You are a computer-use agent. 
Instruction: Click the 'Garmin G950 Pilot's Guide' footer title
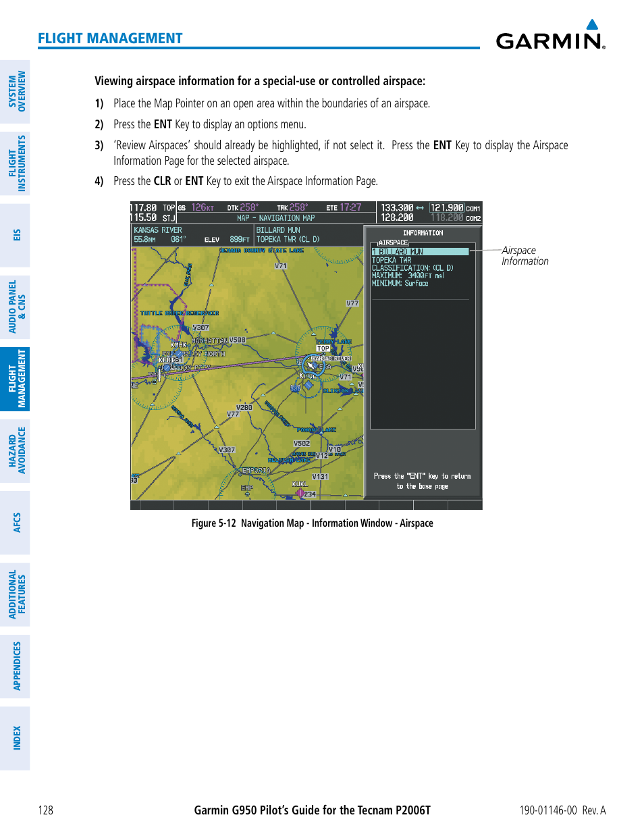[x=313, y=810]
